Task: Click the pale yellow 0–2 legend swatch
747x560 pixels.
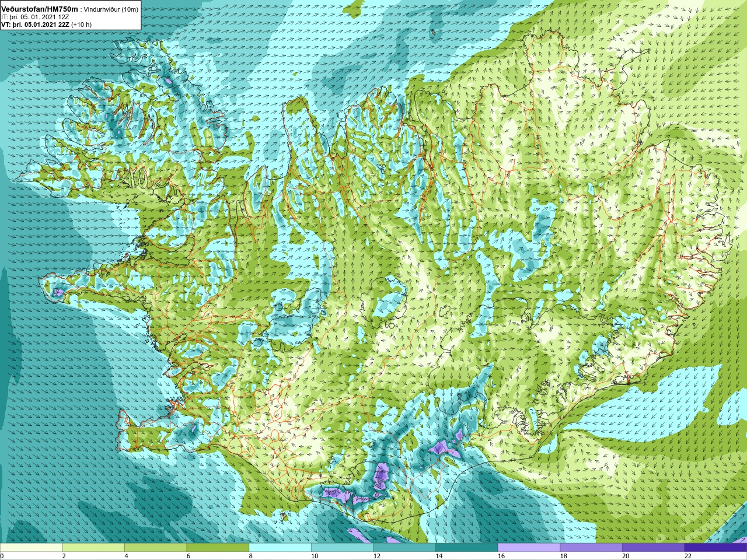Action: tap(31, 548)
